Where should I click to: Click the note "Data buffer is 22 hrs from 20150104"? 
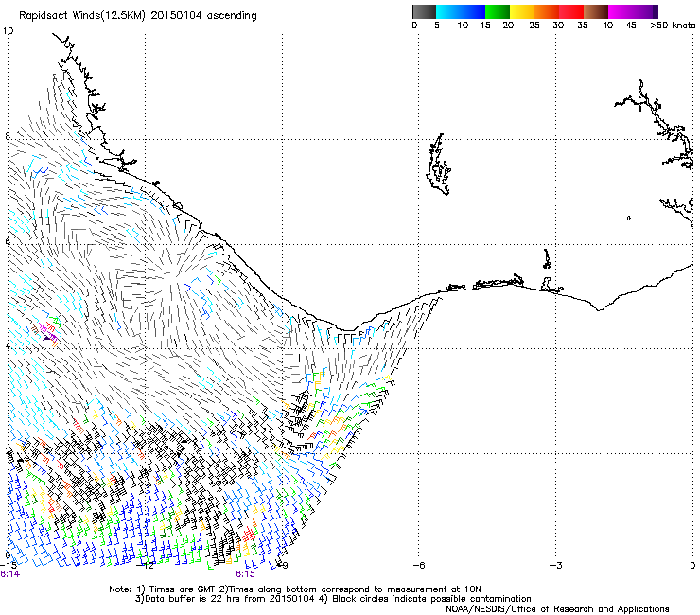[x=230, y=599]
